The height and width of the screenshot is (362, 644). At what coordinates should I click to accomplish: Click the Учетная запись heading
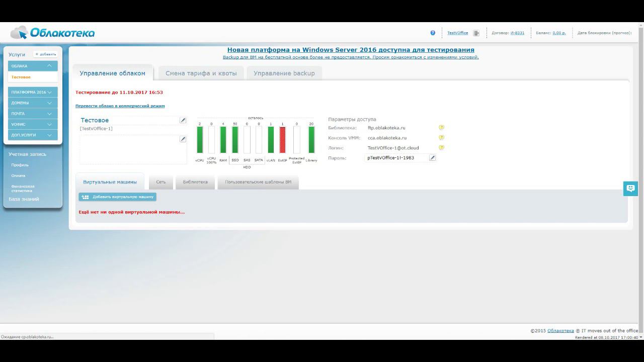pos(27,154)
